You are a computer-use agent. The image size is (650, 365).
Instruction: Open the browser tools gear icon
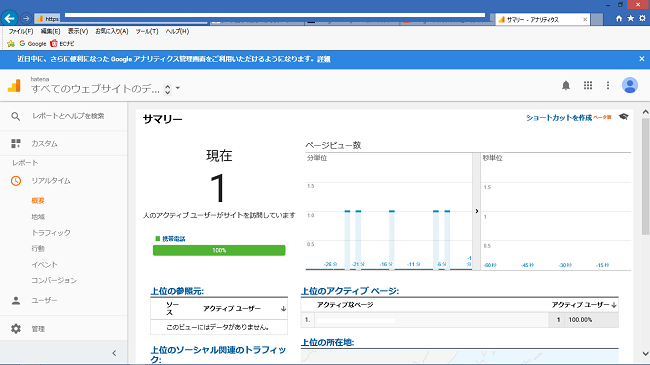[x=642, y=18]
